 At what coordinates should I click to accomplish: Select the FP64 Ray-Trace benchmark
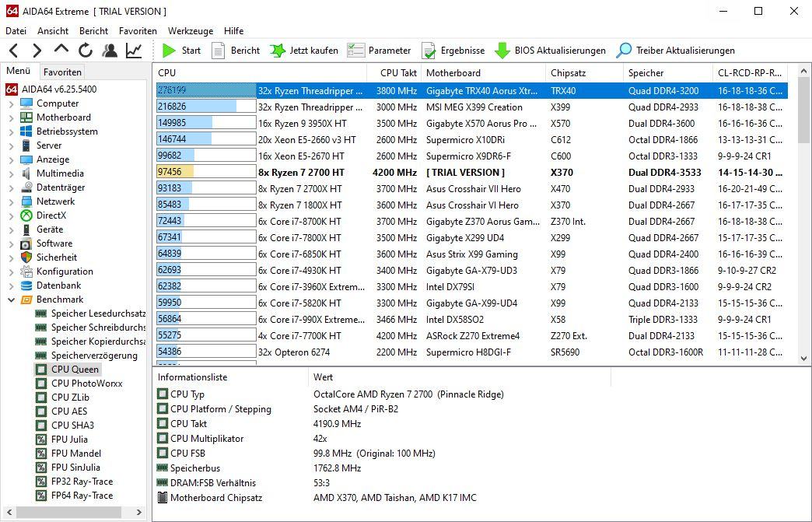tap(74, 495)
